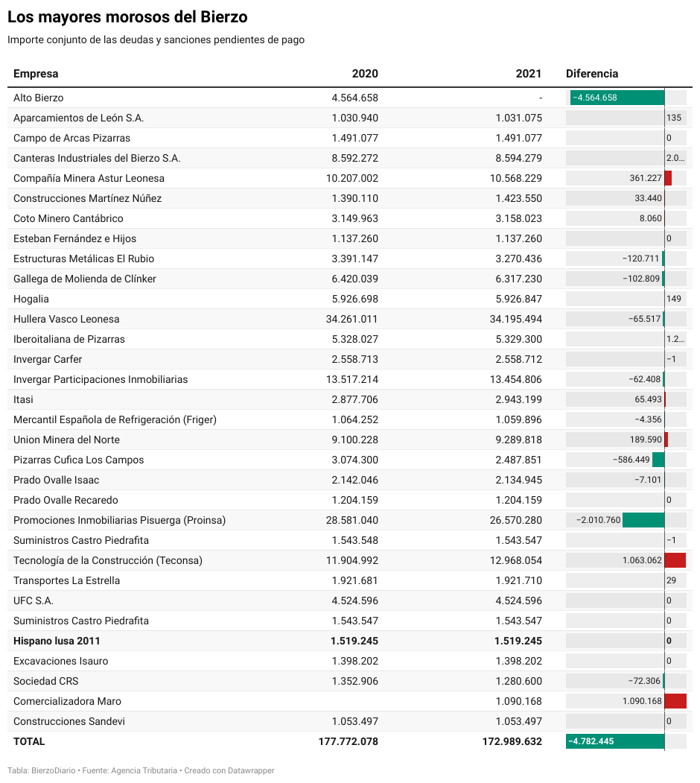Select the value 13.454.806
Image resolution: width=700 pixels, height=783 pixels.
(x=516, y=379)
